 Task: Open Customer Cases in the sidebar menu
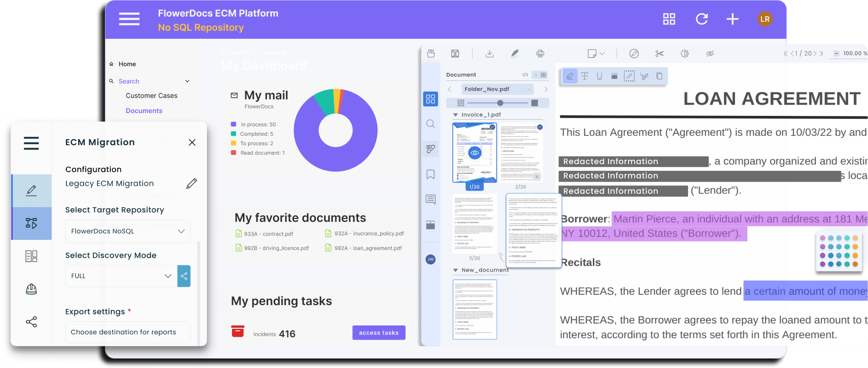tap(152, 96)
